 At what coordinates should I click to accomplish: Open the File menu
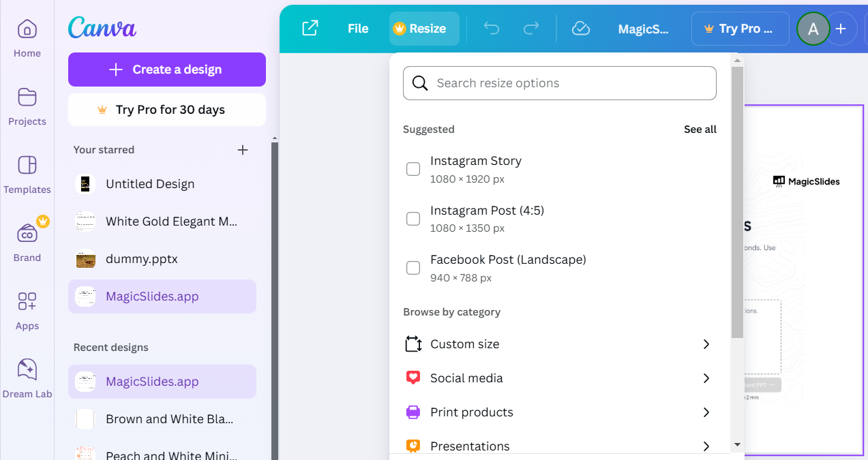click(x=358, y=29)
